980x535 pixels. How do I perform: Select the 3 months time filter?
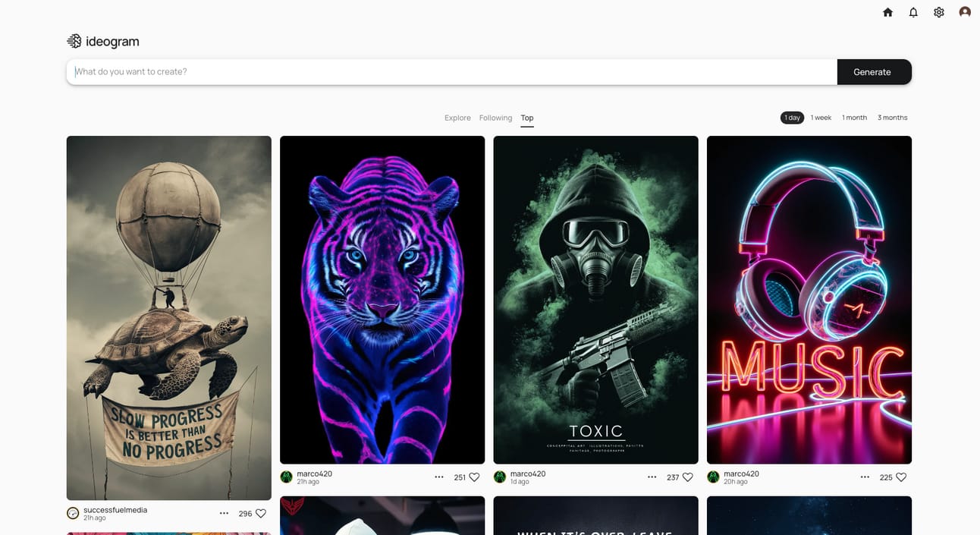(x=892, y=118)
